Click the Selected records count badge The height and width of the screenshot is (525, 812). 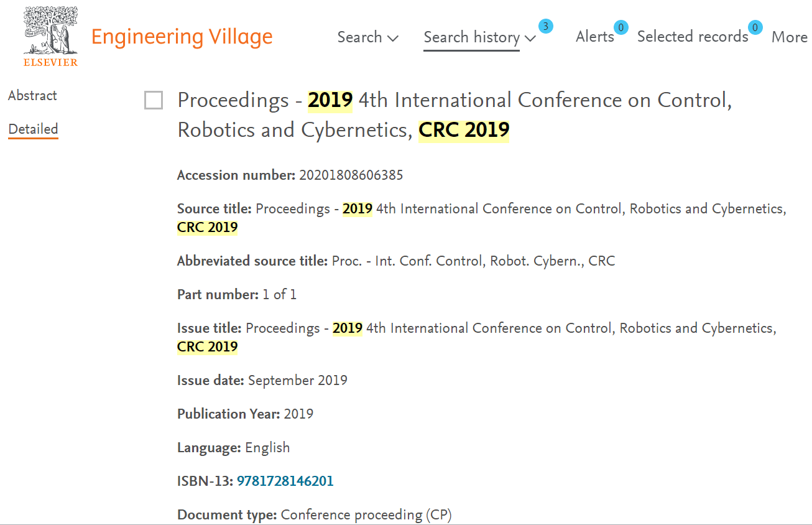coord(755,27)
